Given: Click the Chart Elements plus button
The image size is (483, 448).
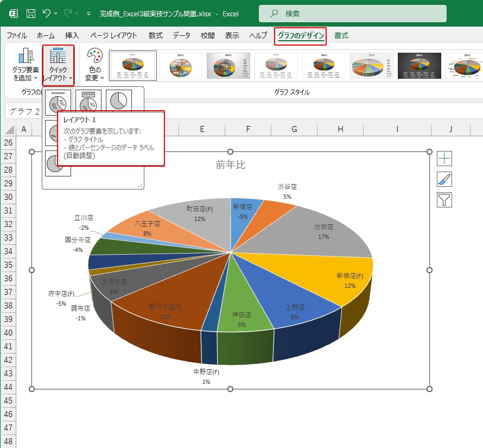Looking at the screenshot, I should [x=444, y=159].
